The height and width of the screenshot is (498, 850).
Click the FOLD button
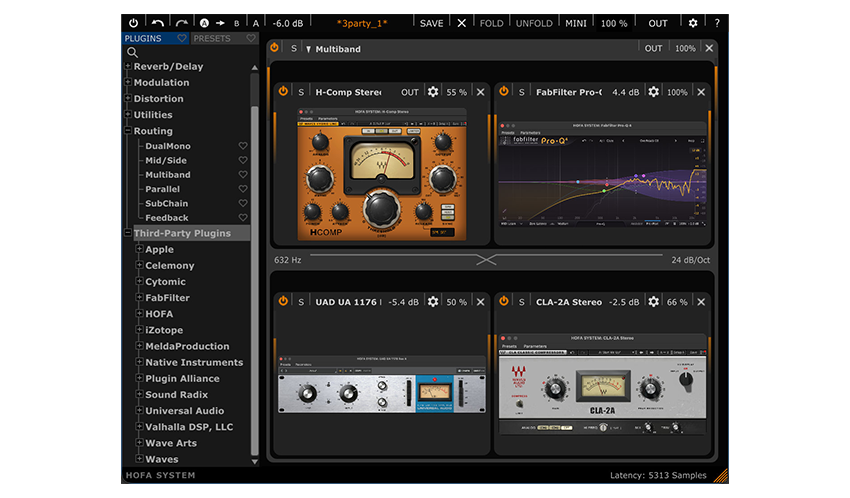click(x=491, y=23)
